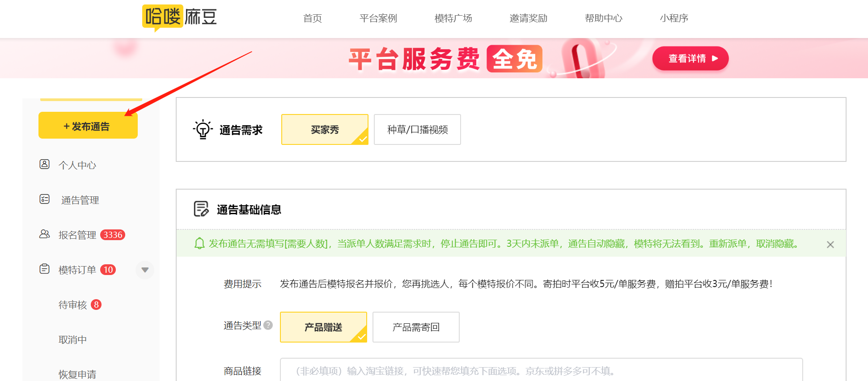Click the 哈喽麻豆 logo
The image size is (868, 381).
tap(179, 17)
